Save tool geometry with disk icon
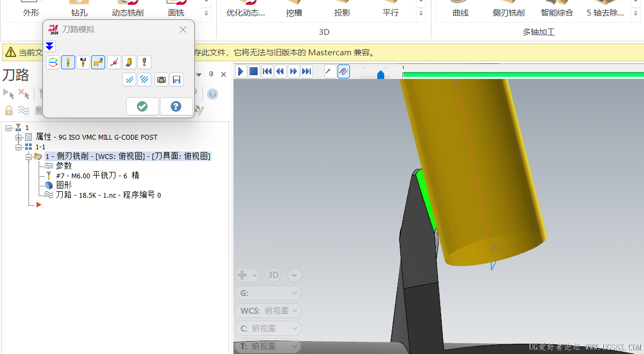The image size is (644, 354). 177,80
